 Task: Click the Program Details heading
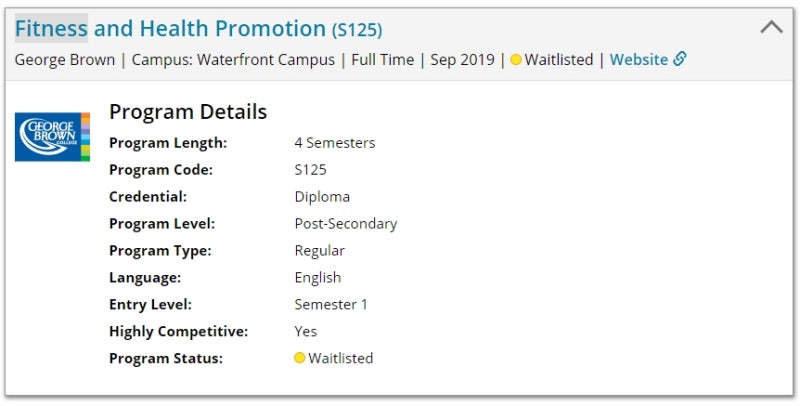[x=188, y=111]
